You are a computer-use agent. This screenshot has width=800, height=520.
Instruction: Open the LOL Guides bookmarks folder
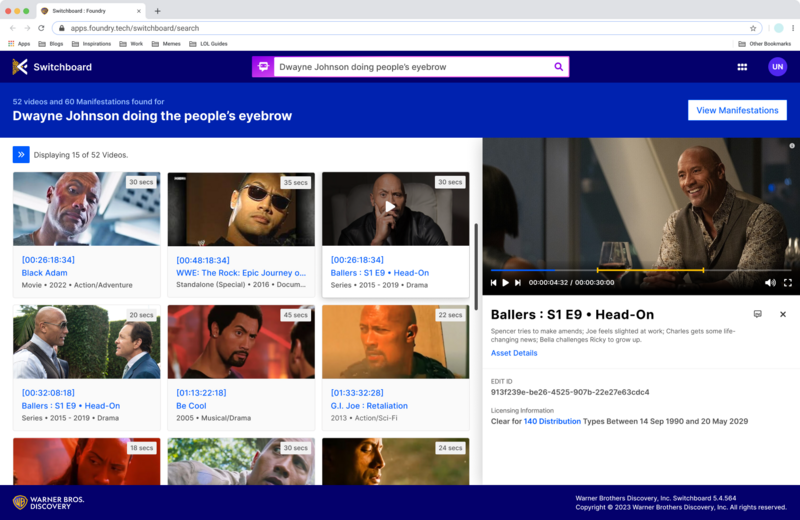click(x=208, y=44)
